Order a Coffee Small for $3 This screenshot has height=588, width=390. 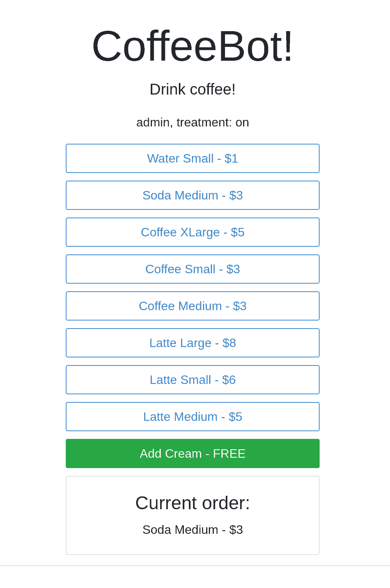click(193, 269)
